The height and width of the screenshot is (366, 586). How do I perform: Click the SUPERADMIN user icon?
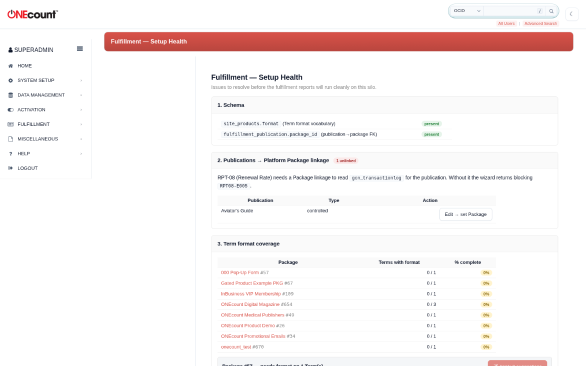point(10,50)
